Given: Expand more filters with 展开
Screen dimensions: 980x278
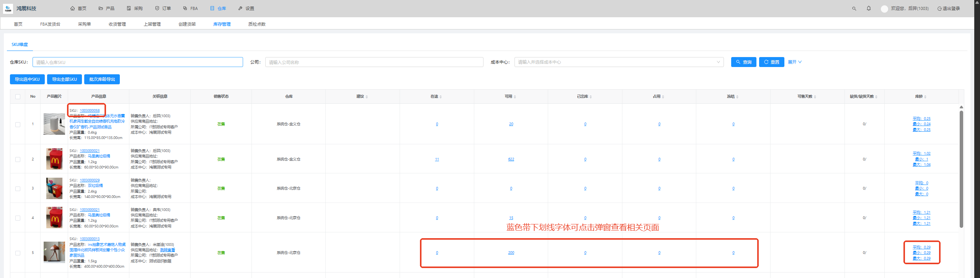Looking at the screenshot, I should point(794,62).
